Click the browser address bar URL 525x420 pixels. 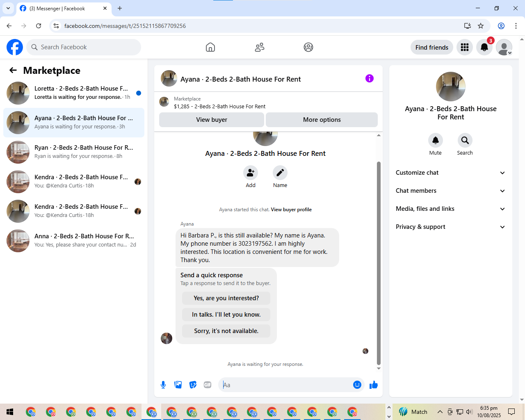pos(125,26)
